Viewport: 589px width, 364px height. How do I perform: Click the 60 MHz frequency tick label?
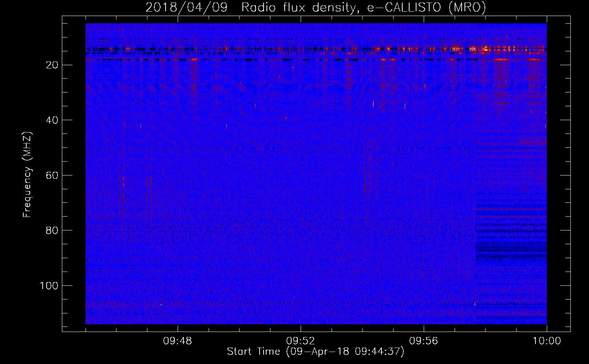[52, 175]
